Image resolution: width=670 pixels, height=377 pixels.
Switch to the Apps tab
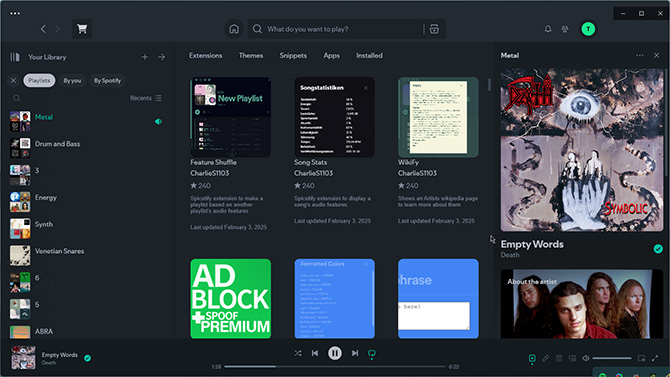[x=332, y=56]
